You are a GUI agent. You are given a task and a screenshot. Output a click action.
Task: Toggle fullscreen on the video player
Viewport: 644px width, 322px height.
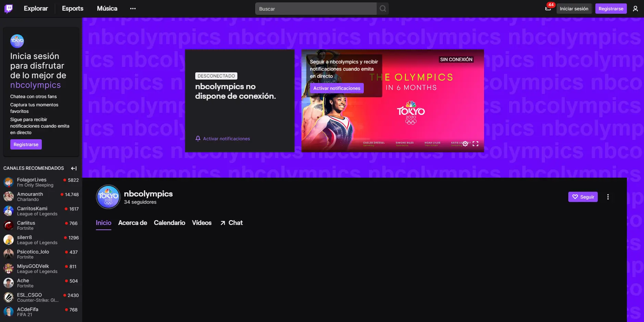click(475, 144)
